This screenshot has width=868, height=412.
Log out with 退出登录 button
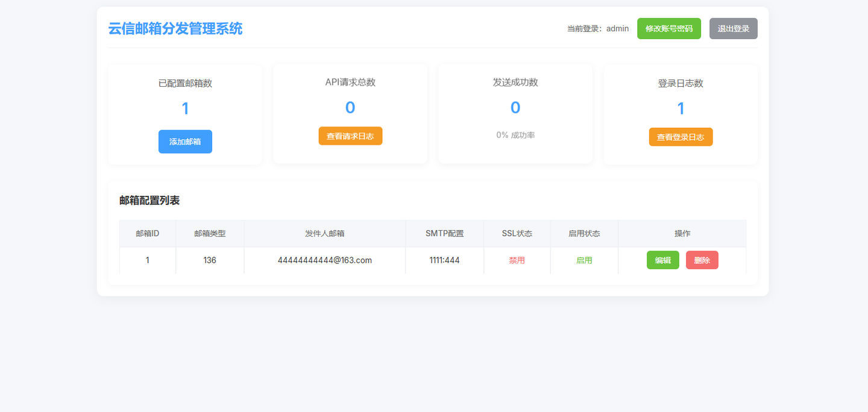point(734,28)
